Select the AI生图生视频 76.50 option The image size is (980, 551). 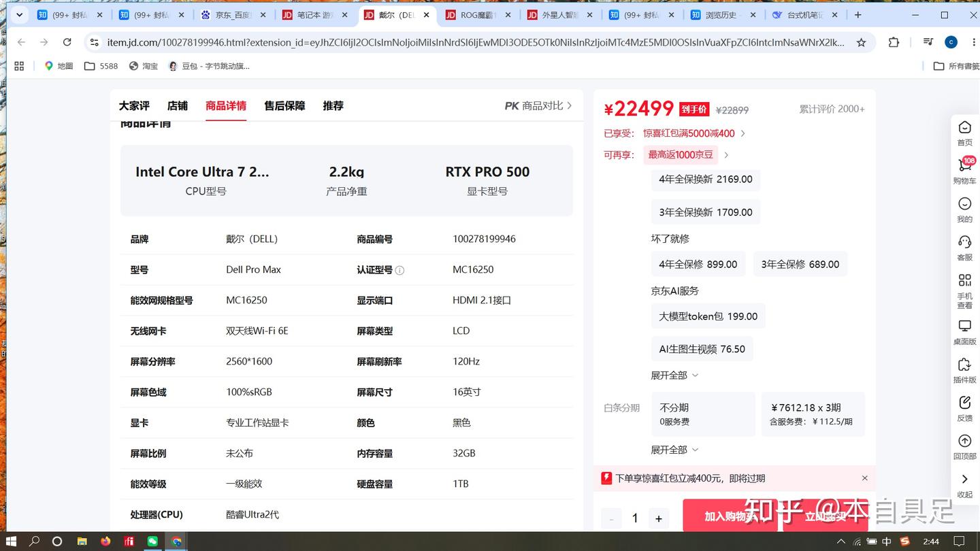(x=702, y=349)
